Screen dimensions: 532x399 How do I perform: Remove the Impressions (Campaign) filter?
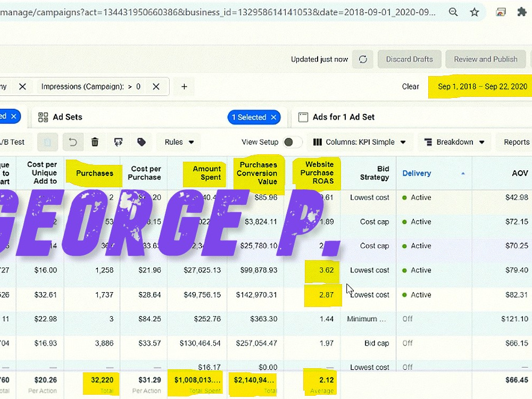[156, 87]
